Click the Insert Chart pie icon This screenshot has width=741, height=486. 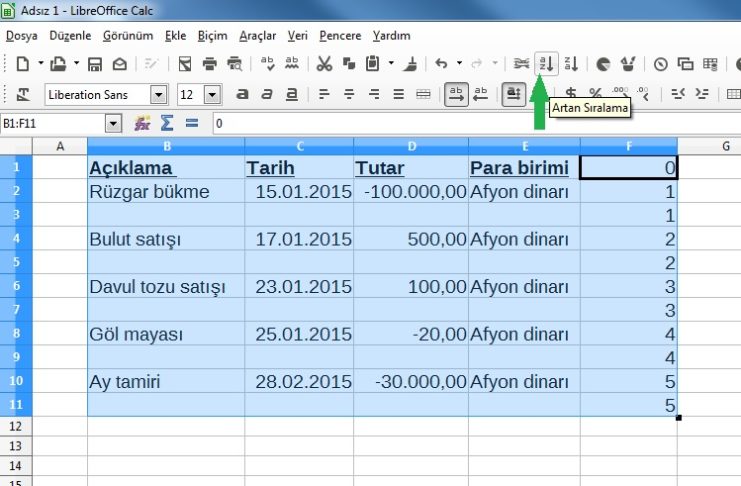pos(604,63)
